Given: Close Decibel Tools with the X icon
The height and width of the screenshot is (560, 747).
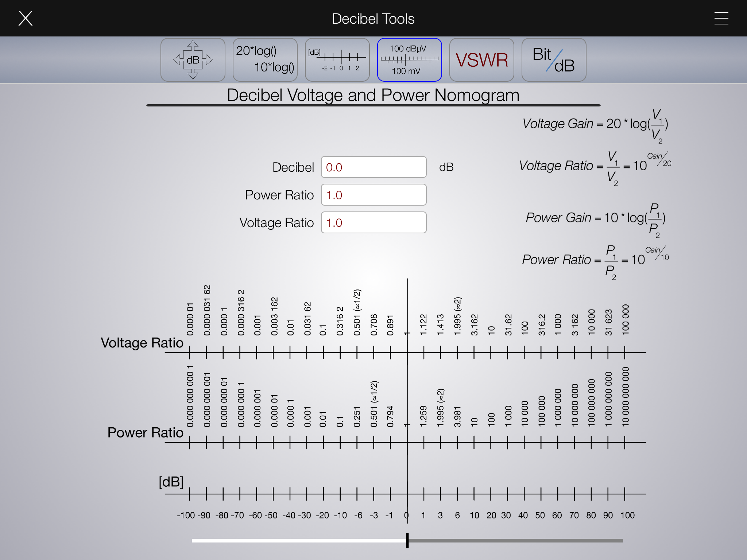Looking at the screenshot, I should [26, 18].
